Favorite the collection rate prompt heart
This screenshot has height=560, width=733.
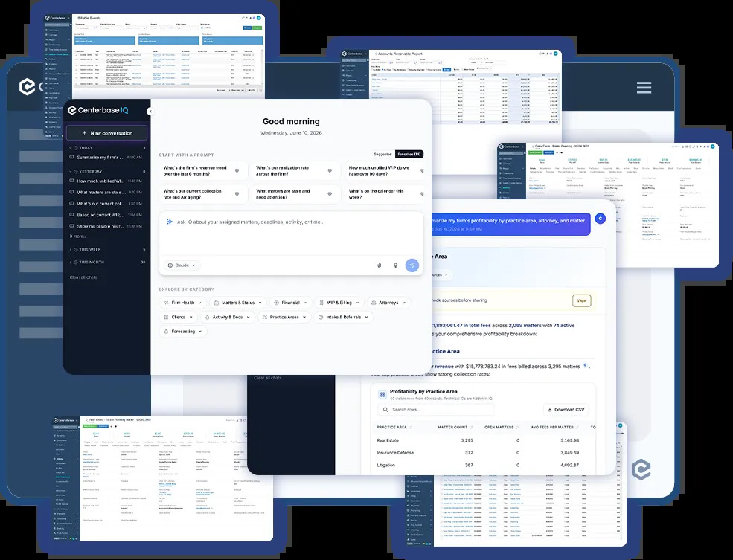[237, 194]
